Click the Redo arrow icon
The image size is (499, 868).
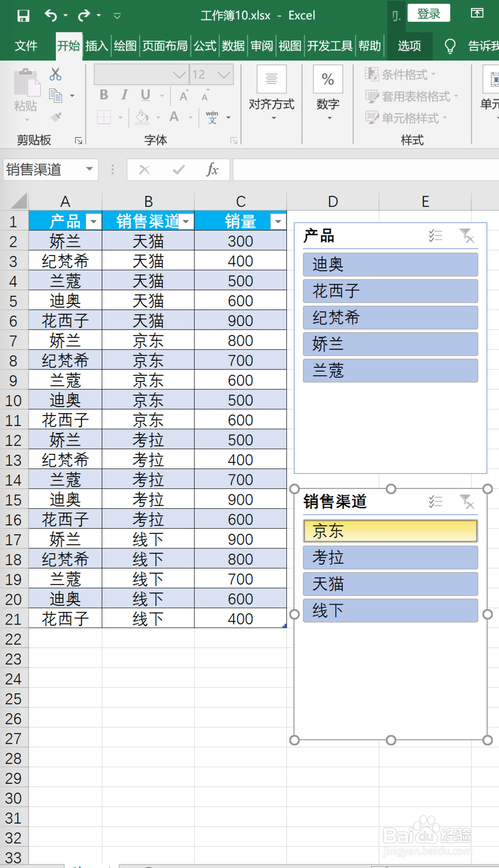pyautogui.click(x=84, y=15)
